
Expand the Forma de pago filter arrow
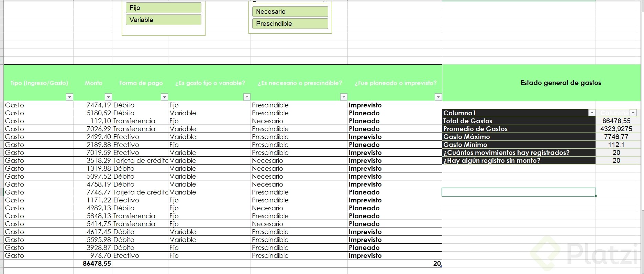tap(164, 97)
